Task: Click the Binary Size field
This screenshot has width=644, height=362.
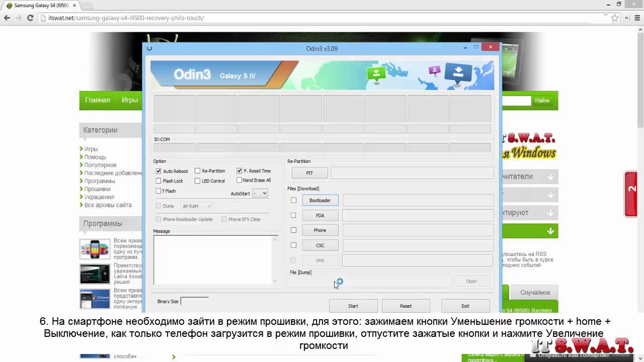Action: point(194,301)
